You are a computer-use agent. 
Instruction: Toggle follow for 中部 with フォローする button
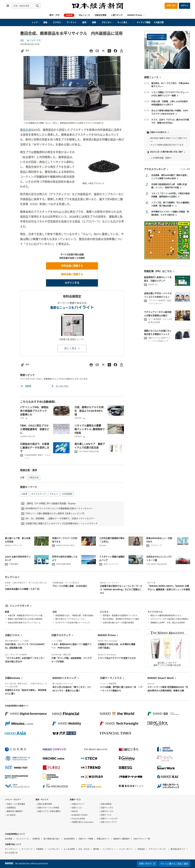(x=34, y=40)
